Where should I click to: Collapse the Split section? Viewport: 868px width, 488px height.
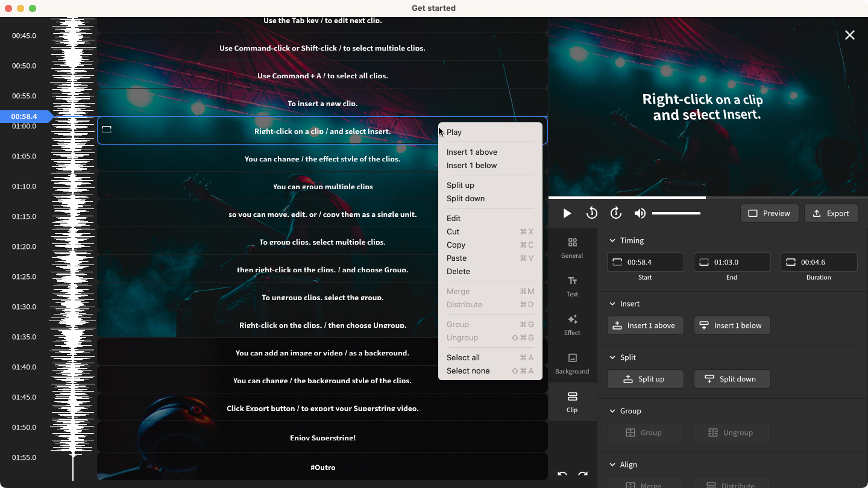[613, 357]
